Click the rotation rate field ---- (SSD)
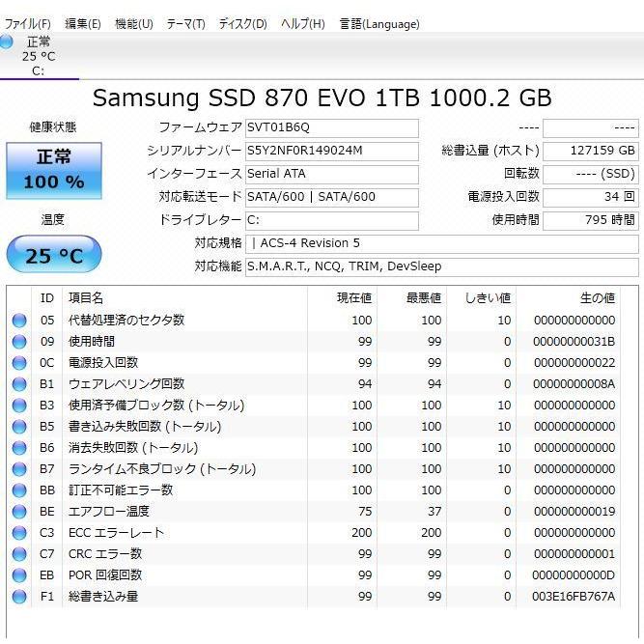644x644 pixels. point(591,174)
